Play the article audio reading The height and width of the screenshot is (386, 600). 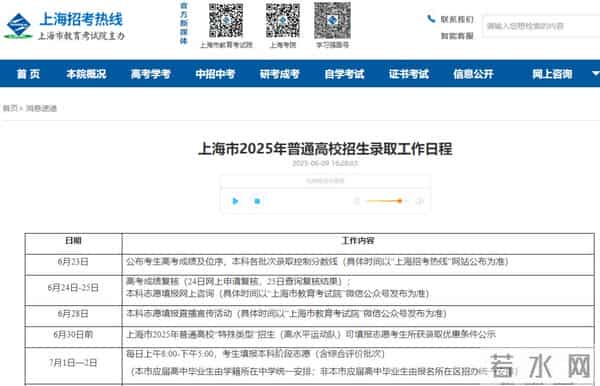(x=235, y=201)
